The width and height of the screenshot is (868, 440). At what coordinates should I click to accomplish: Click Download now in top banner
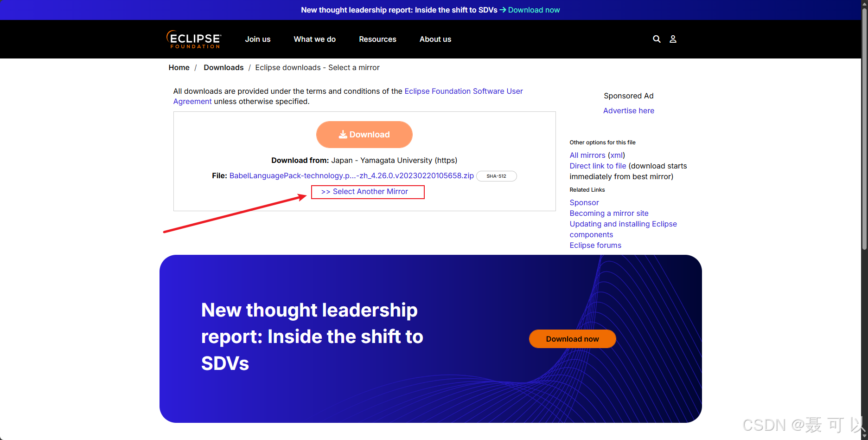pyautogui.click(x=534, y=10)
